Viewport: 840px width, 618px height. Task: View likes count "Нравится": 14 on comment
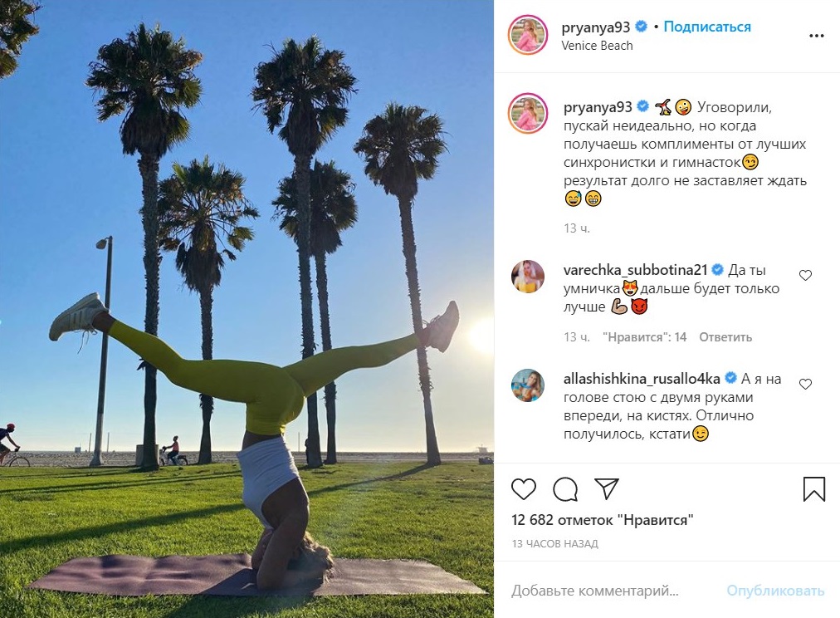[644, 337]
